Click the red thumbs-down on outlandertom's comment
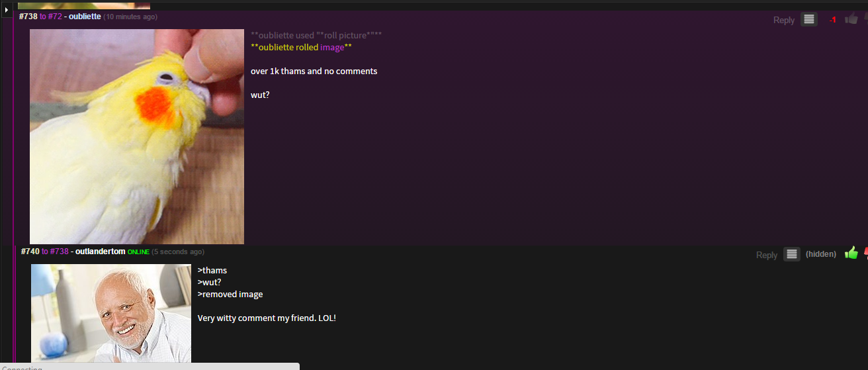This screenshot has height=370, width=868. click(x=865, y=254)
